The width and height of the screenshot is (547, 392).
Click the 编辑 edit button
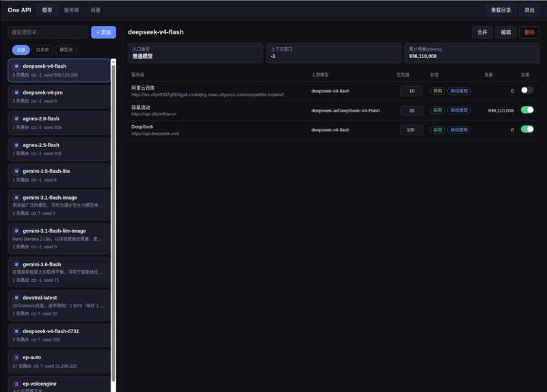(x=505, y=32)
